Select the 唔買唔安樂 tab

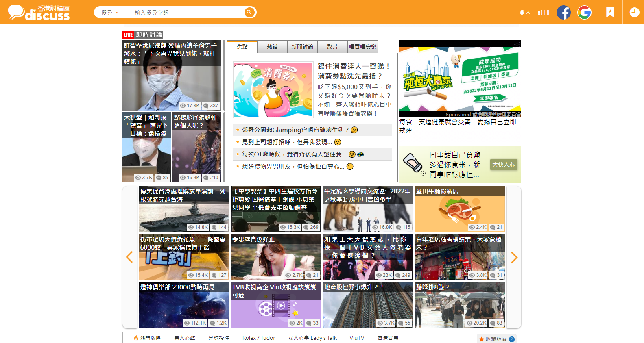click(362, 47)
